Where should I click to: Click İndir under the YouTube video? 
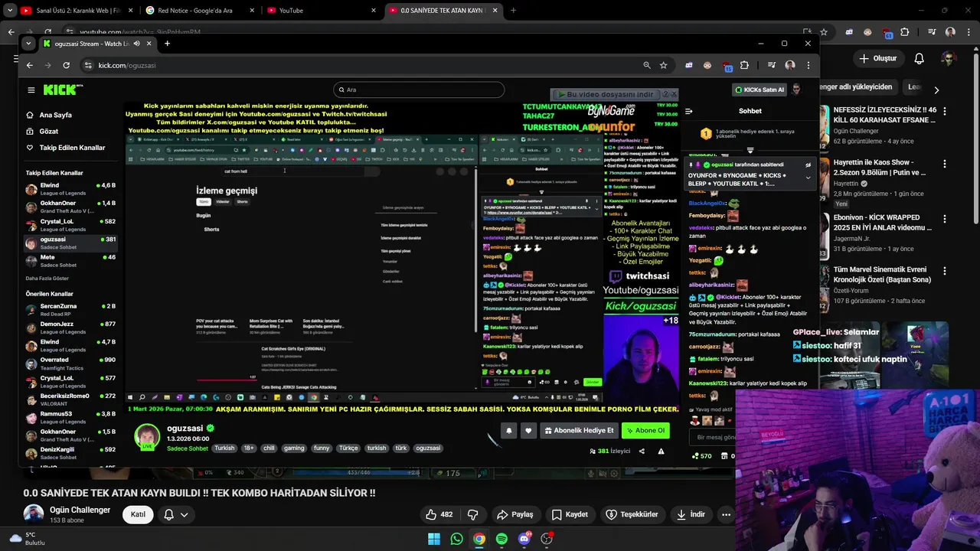[x=691, y=514]
